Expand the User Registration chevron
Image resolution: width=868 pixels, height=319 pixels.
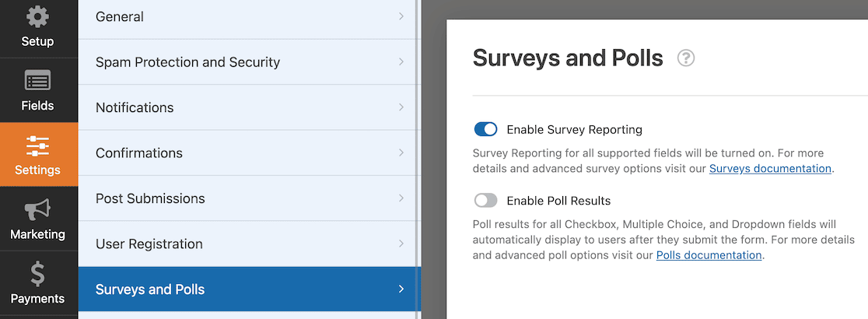(x=401, y=244)
